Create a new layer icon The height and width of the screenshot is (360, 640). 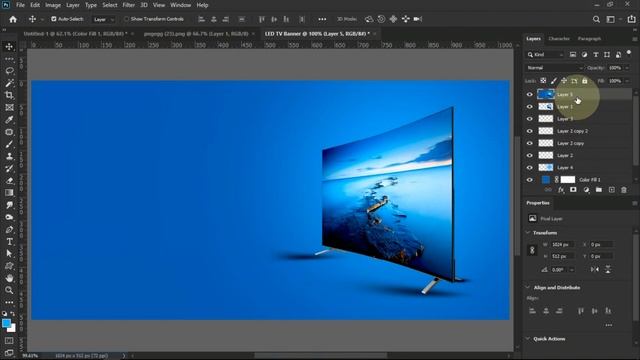(x=611, y=190)
